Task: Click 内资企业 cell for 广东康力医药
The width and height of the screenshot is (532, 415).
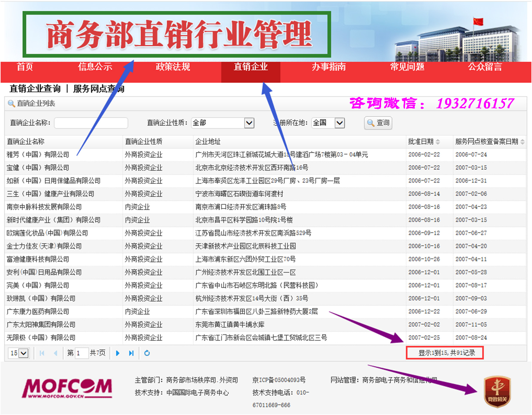Action: tap(137, 312)
